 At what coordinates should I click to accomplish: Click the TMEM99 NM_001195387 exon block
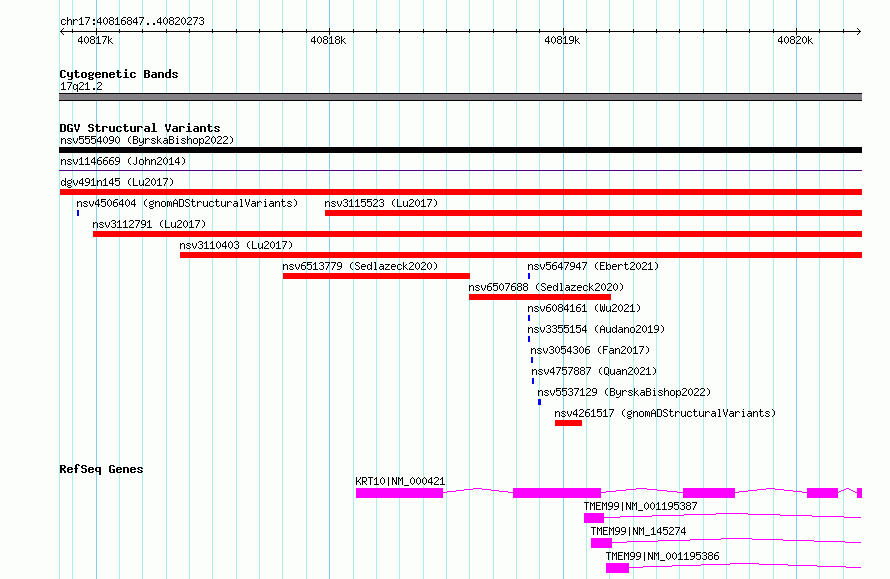(594, 518)
